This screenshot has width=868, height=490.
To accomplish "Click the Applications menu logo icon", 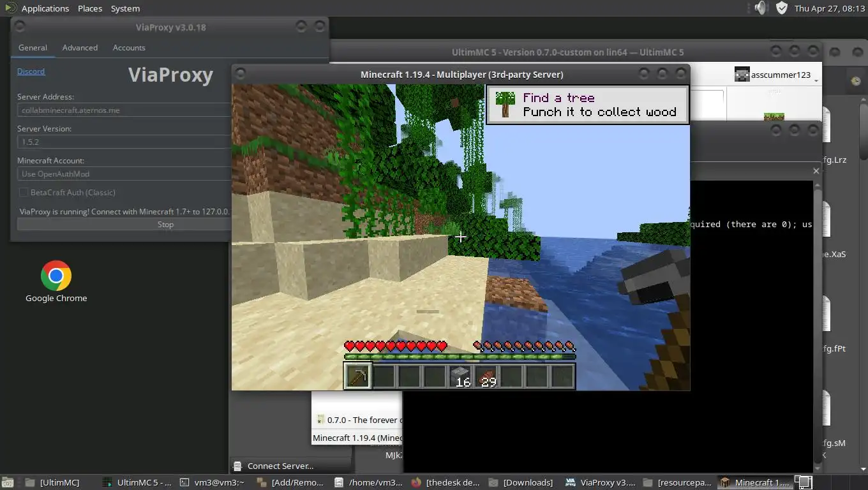I will 10,8.
